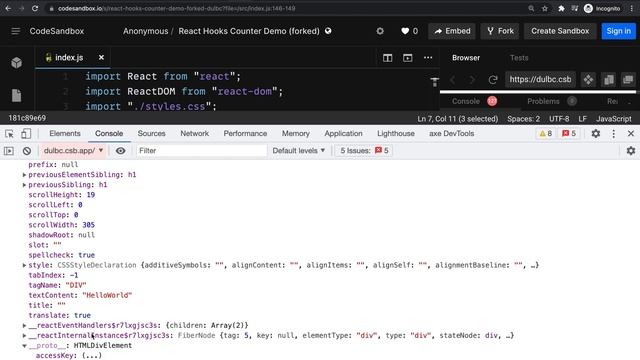Click Create Sandbox button
The width and height of the screenshot is (640, 360).
(x=560, y=31)
